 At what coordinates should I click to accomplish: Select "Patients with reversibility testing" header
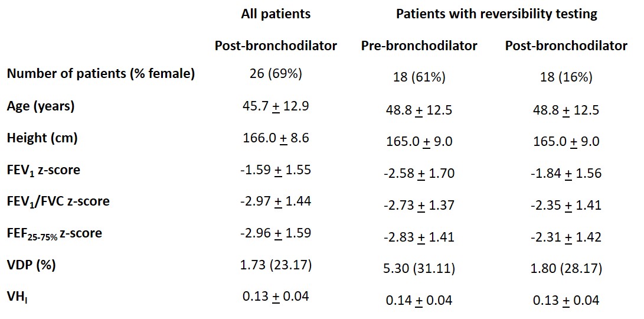click(496, 14)
